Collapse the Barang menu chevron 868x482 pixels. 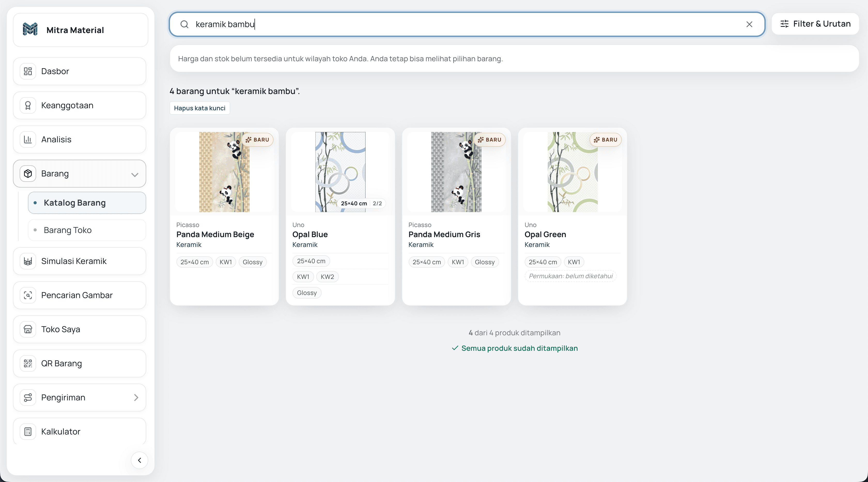(135, 174)
